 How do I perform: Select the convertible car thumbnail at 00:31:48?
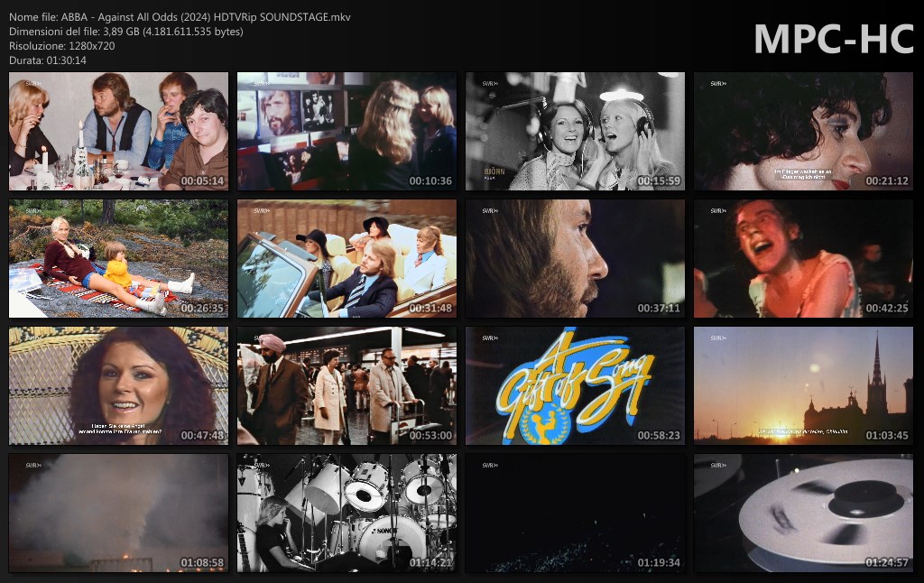346,259
